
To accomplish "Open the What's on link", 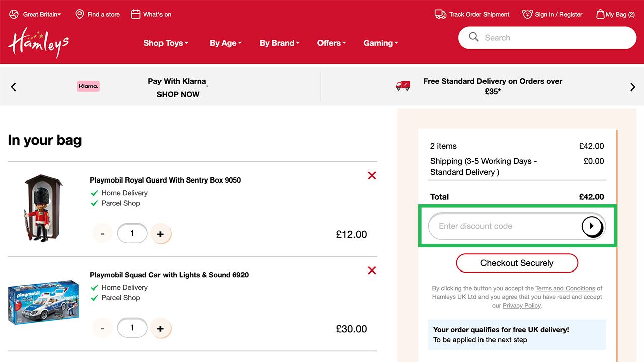I will point(157,14).
